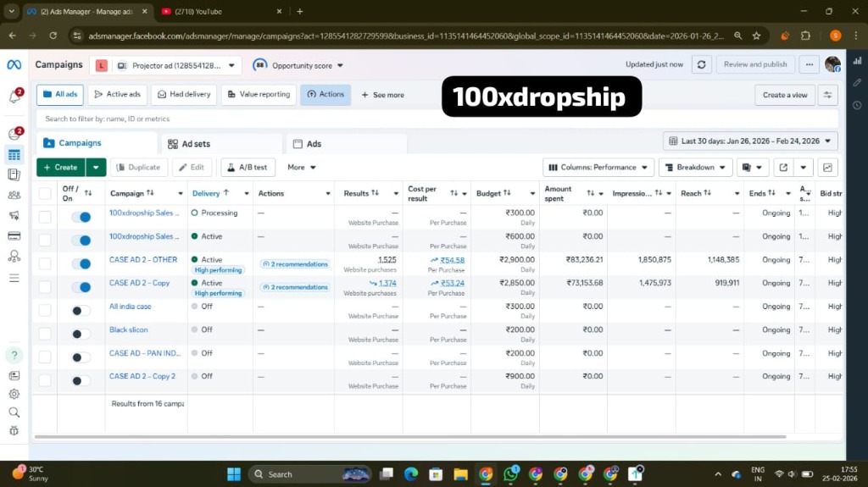Open the bug report icon in sidebar
This screenshot has height=487, width=868.
(14, 430)
